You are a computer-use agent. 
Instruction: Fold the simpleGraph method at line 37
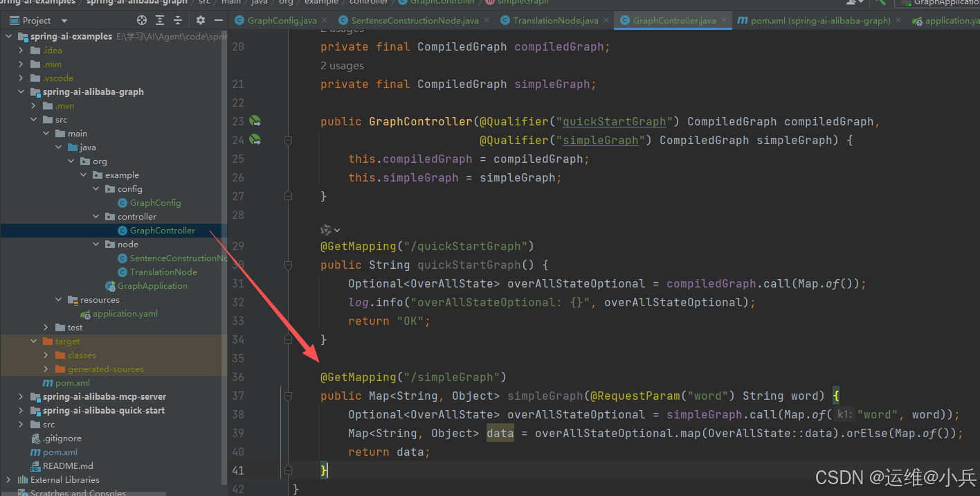[x=289, y=396]
